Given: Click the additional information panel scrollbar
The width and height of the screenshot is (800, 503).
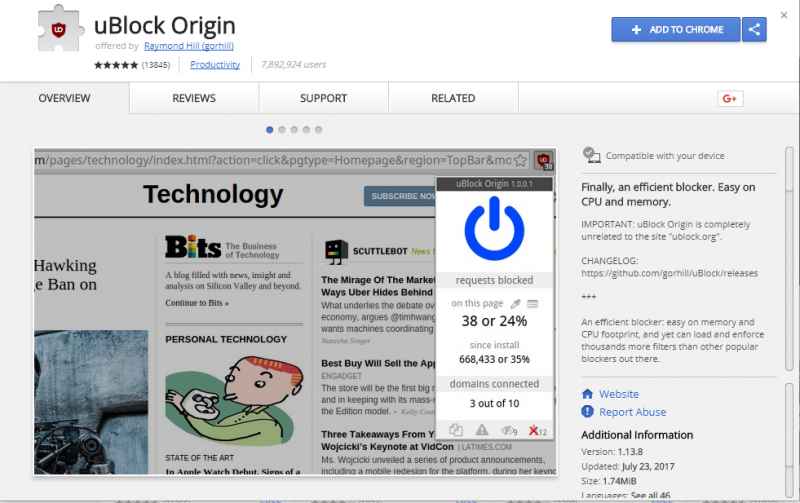Looking at the screenshot, I should [x=790, y=440].
